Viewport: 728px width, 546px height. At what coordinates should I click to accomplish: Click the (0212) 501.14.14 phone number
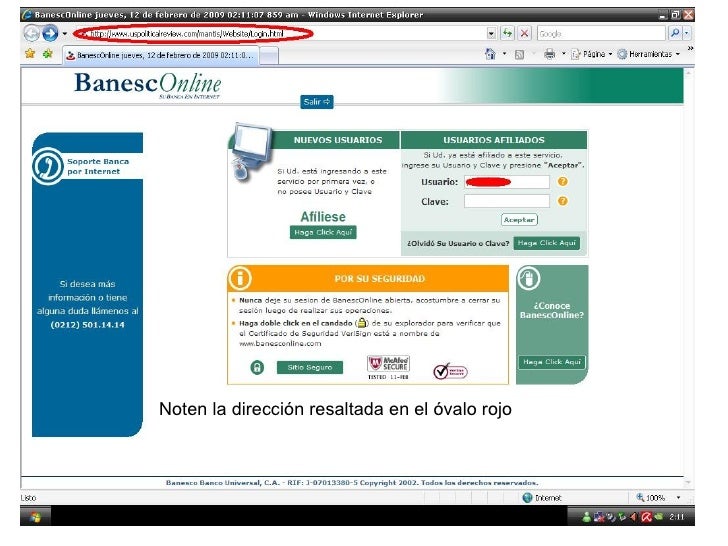click(87, 325)
